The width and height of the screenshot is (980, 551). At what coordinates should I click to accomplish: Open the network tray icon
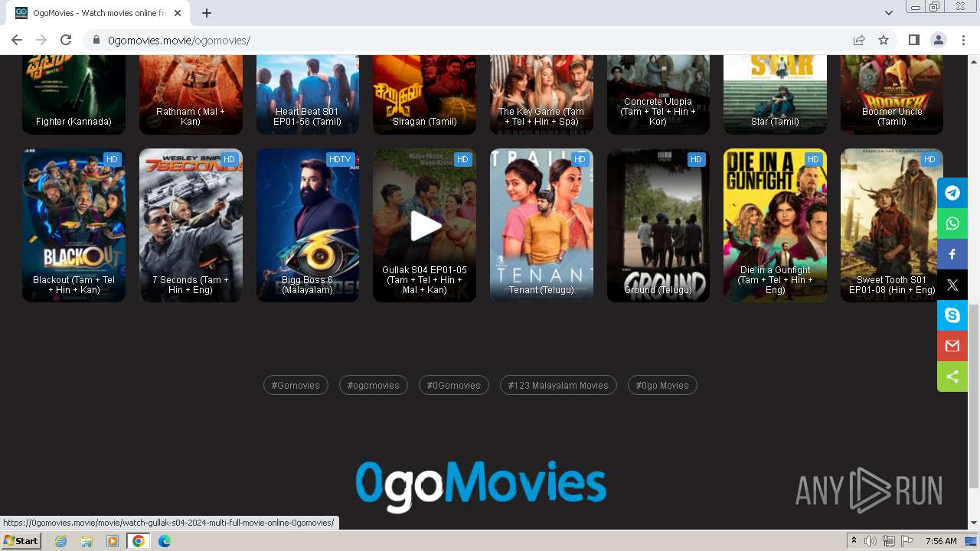coord(888,541)
